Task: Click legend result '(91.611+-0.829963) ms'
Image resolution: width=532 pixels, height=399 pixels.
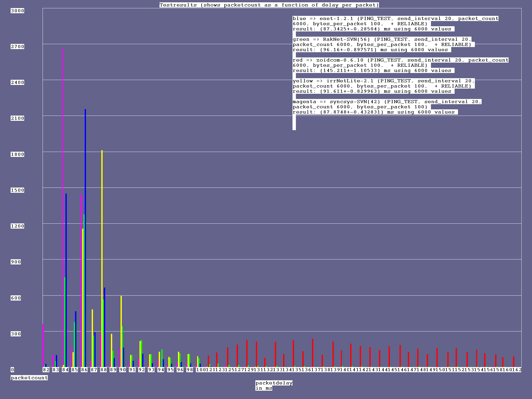Action: (x=355, y=91)
